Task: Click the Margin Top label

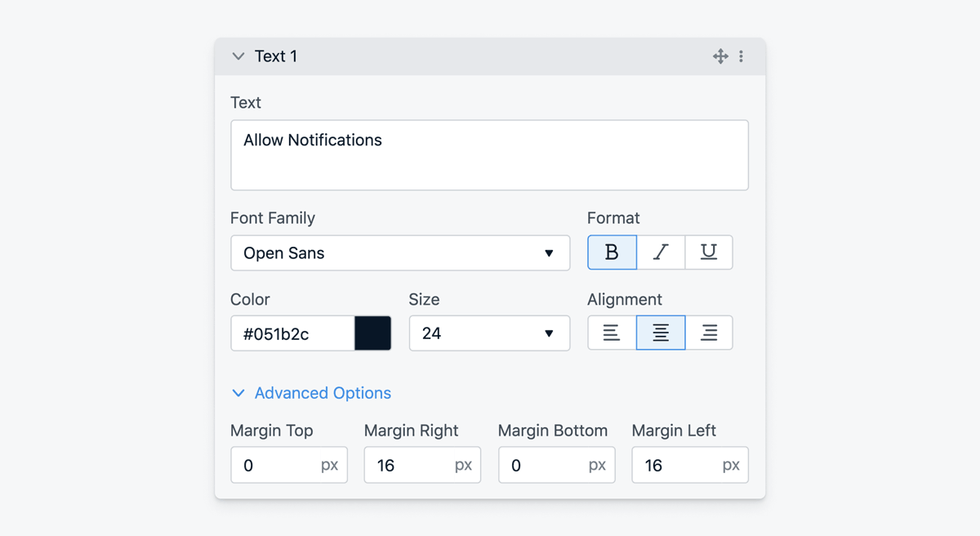Action: (272, 431)
